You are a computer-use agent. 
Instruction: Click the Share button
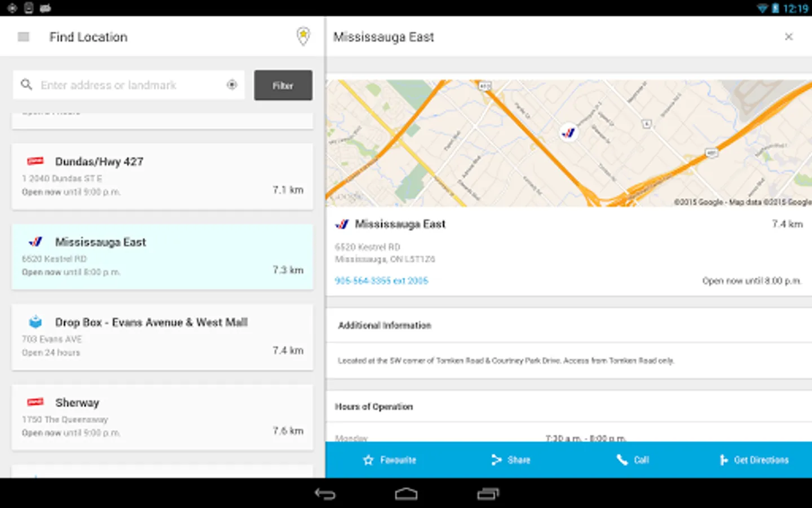coord(511,460)
